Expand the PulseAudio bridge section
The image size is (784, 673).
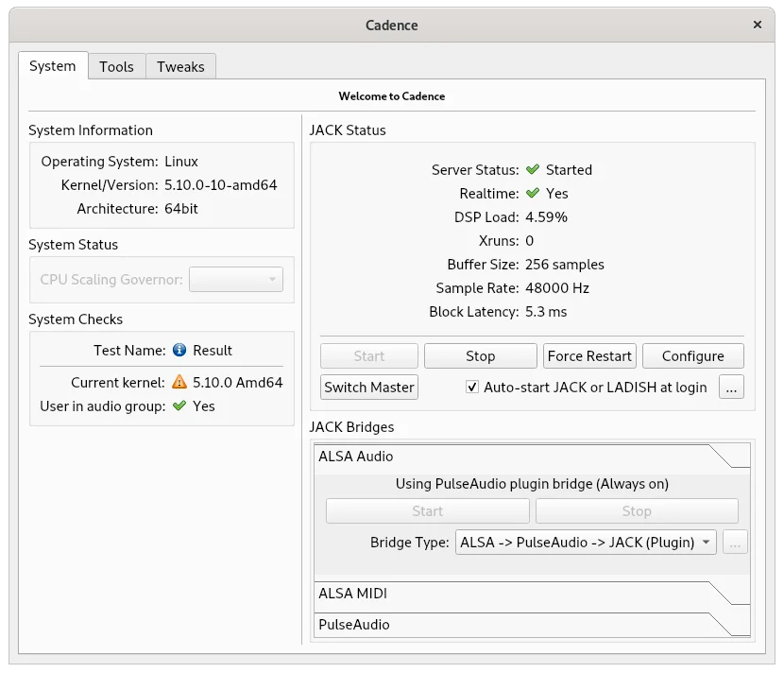click(532, 625)
